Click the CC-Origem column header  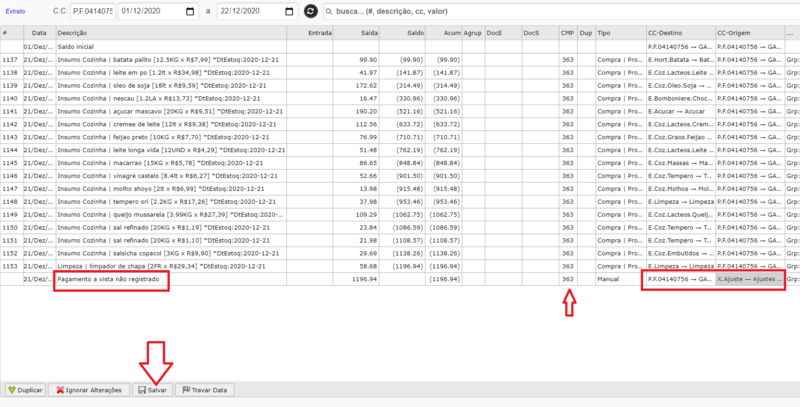coord(750,33)
